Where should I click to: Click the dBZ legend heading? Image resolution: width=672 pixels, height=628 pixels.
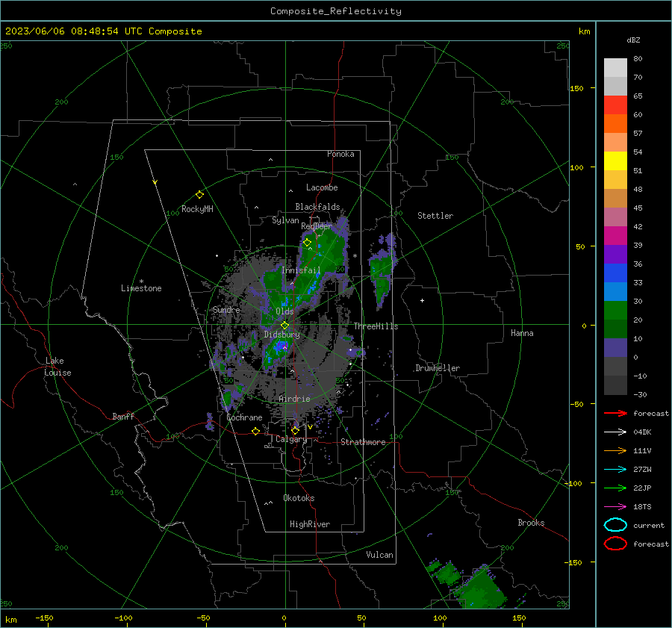pyautogui.click(x=633, y=40)
